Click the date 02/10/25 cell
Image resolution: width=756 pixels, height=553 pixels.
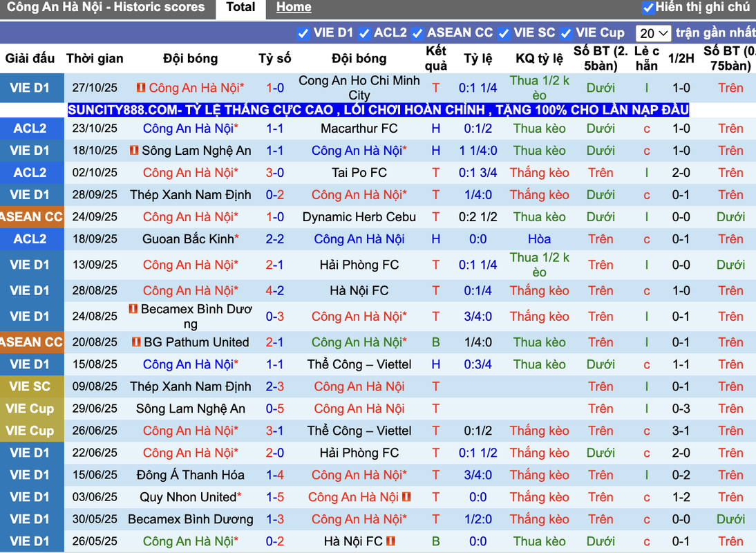[x=95, y=173]
